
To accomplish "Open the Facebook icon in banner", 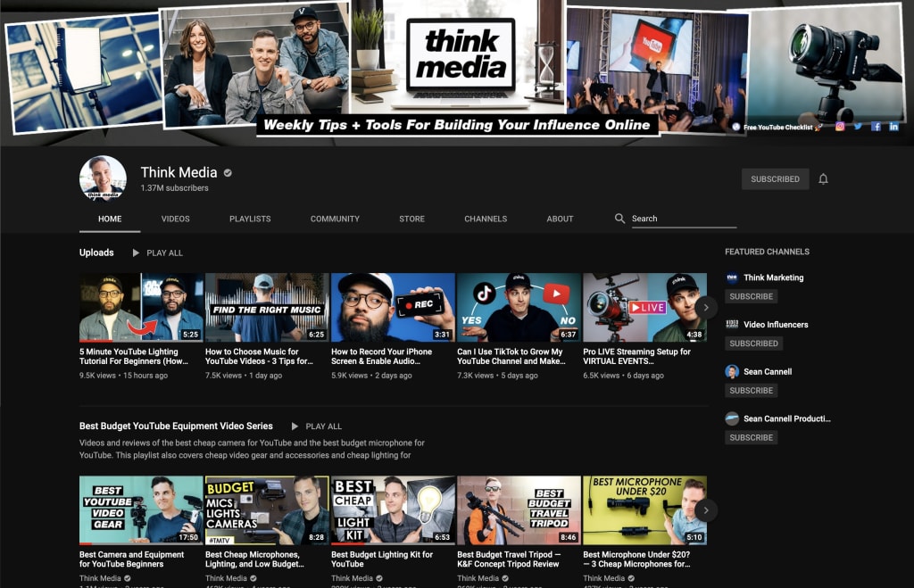I will coord(876,127).
